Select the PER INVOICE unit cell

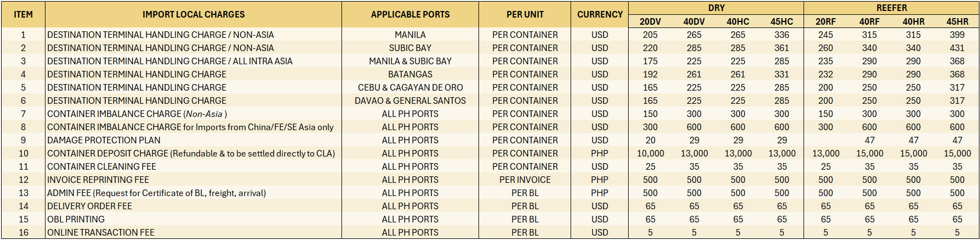point(525,180)
